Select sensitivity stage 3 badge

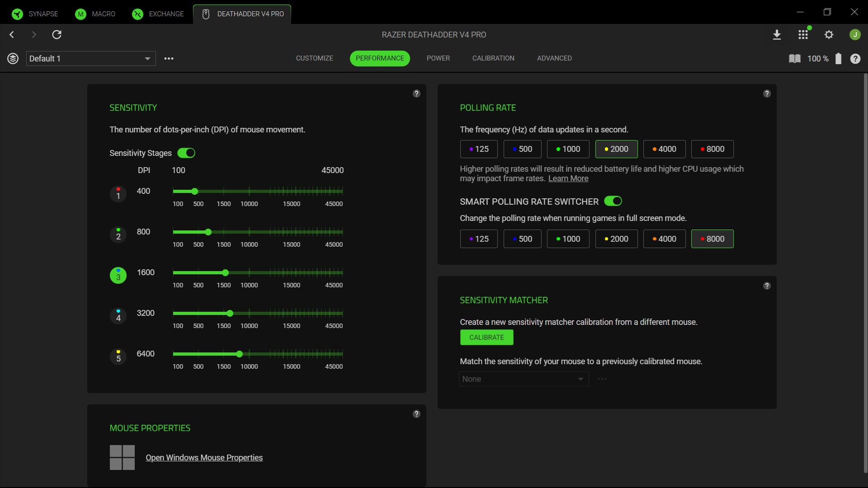click(x=118, y=275)
